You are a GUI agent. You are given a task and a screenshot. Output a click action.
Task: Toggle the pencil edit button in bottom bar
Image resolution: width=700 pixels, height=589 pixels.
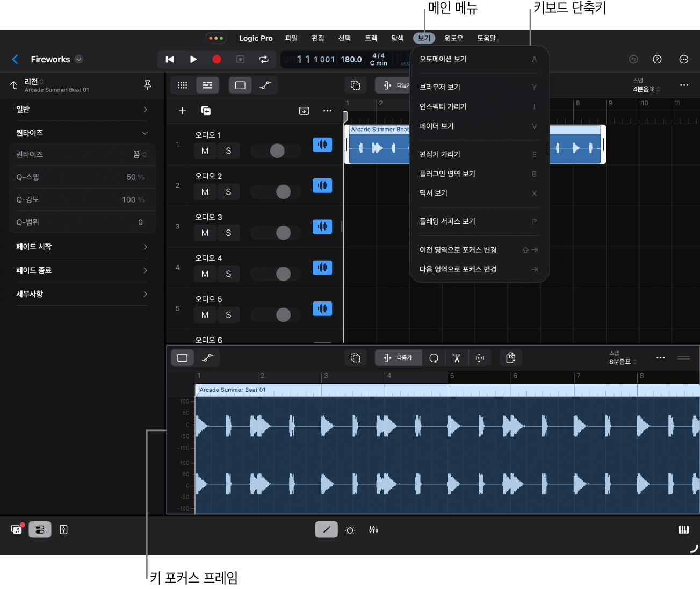tap(326, 530)
